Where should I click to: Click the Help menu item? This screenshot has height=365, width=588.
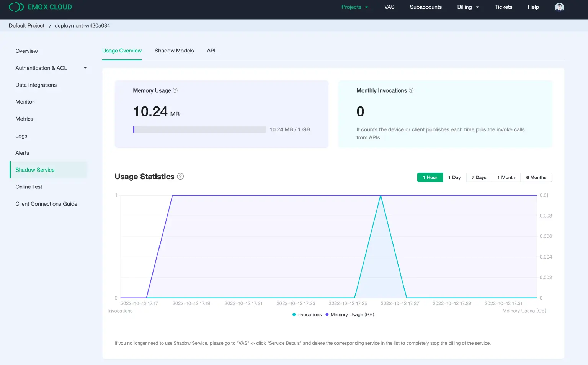pos(533,7)
